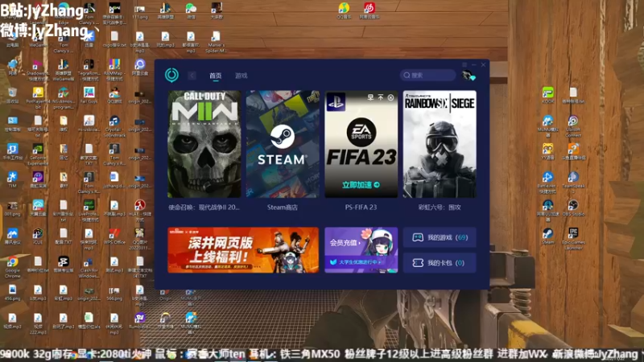Select the 阿里云盘 desktop icon
The width and height of the screenshot is (644, 362).
pyautogui.click(x=139, y=67)
